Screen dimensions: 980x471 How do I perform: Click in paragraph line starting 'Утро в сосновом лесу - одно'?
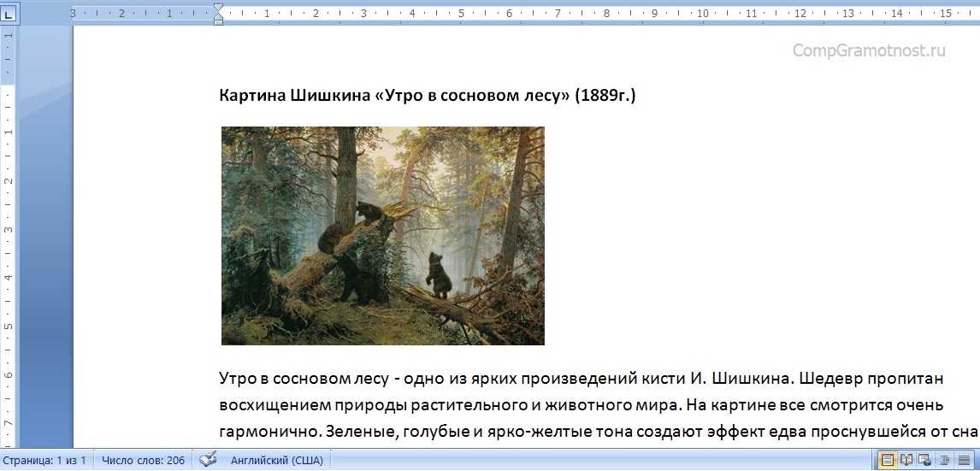582,379
